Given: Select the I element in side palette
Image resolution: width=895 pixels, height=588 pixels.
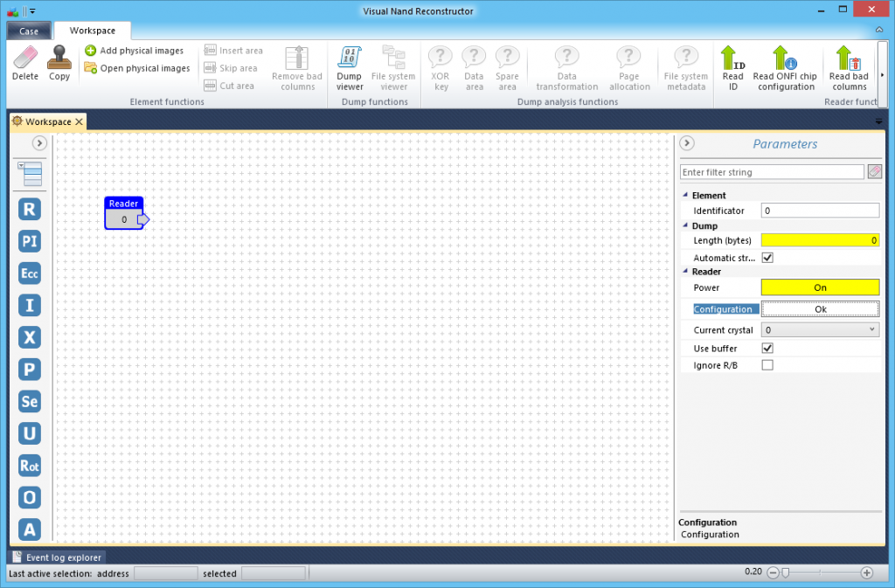Looking at the screenshot, I should pyautogui.click(x=29, y=305).
